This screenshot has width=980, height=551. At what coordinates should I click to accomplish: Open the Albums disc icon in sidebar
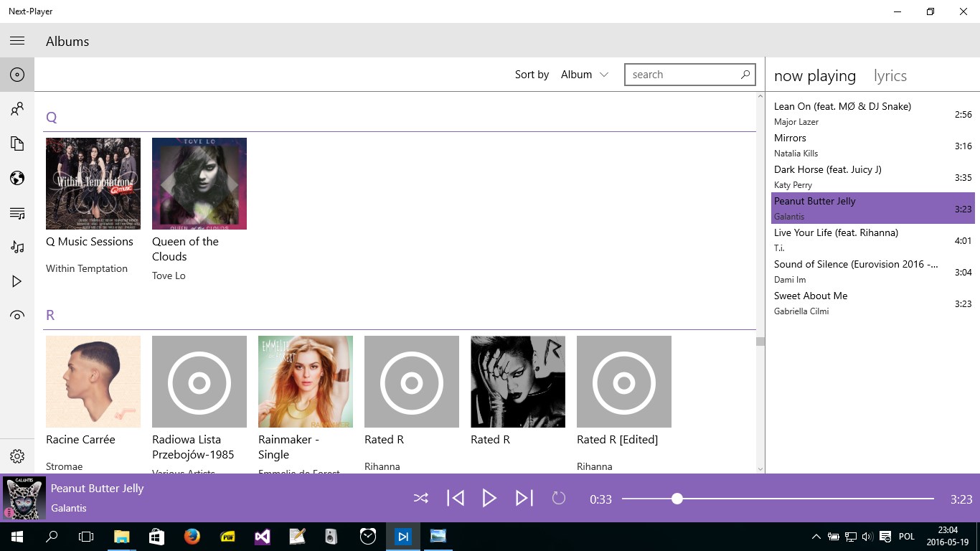click(17, 75)
